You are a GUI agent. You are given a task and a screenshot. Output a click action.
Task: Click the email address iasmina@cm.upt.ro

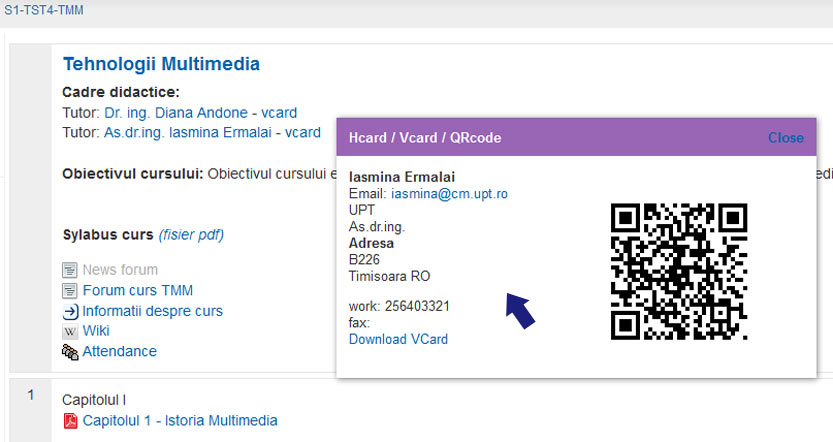pos(449,193)
